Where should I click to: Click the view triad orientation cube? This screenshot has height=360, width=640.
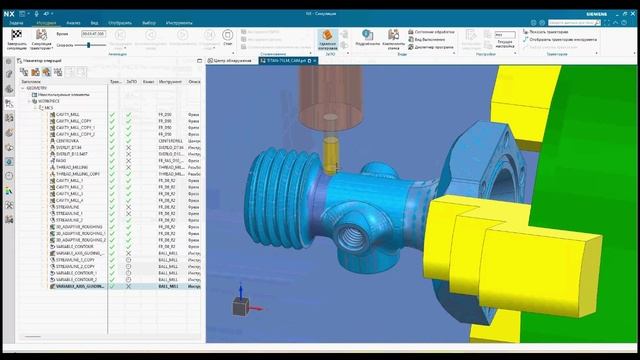(x=241, y=306)
